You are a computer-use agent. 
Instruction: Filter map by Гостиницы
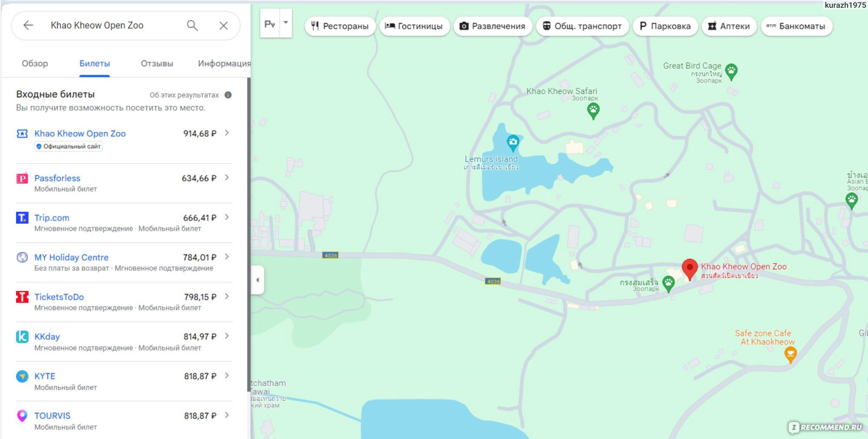click(414, 26)
